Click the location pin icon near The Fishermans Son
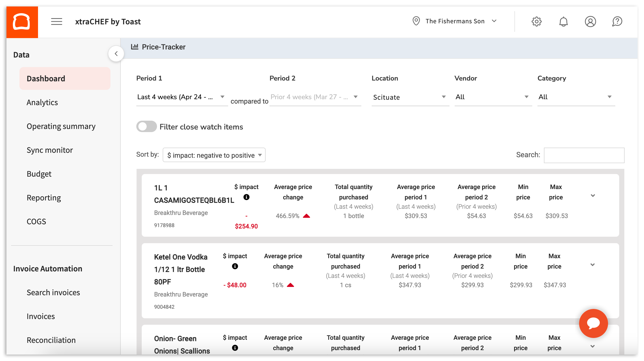Image resolution: width=644 pixels, height=361 pixels. 416,21
